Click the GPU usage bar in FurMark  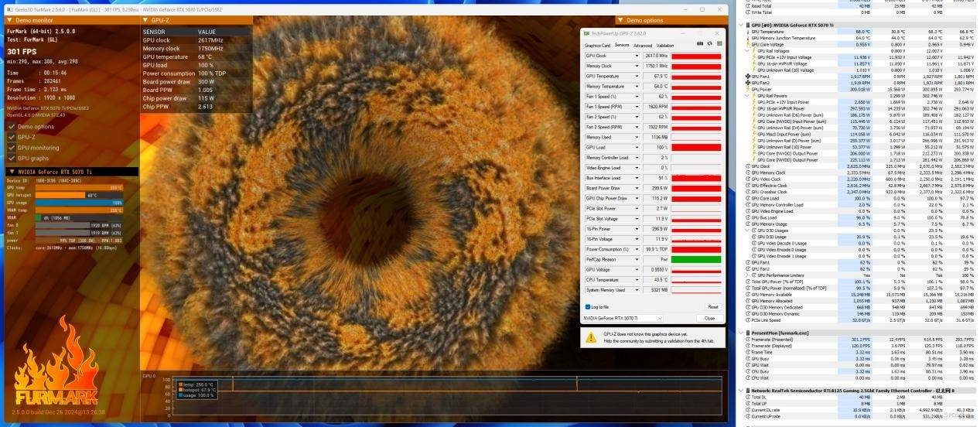[79, 203]
